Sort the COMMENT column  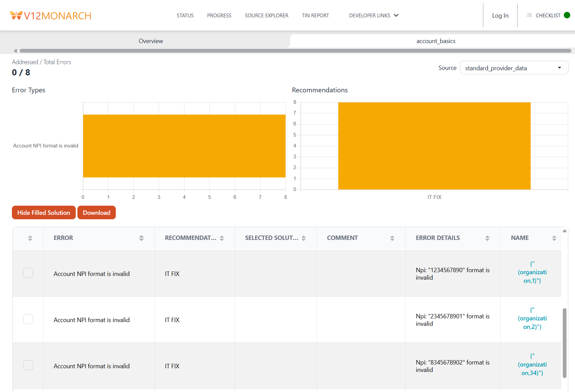[392, 238]
